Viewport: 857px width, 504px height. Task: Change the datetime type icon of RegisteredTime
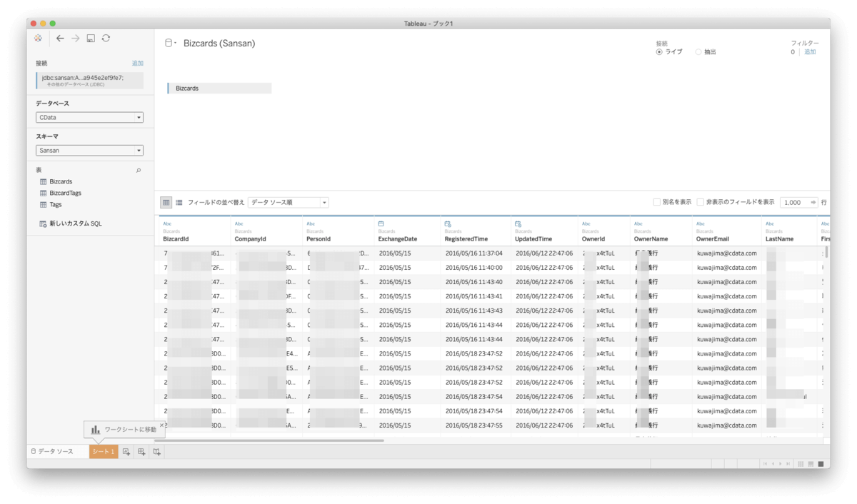(x=448, y=223)
